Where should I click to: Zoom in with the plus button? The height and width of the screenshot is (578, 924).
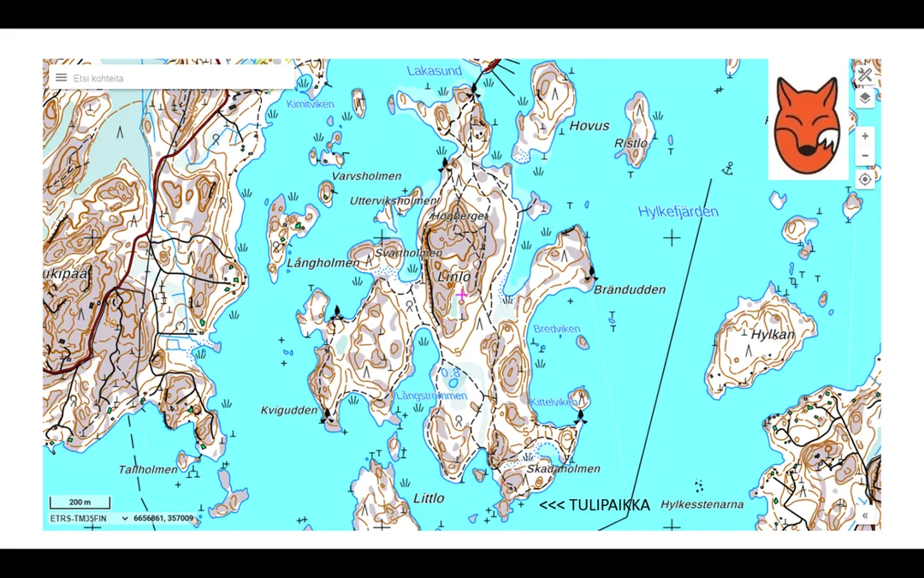coord(865,136)
